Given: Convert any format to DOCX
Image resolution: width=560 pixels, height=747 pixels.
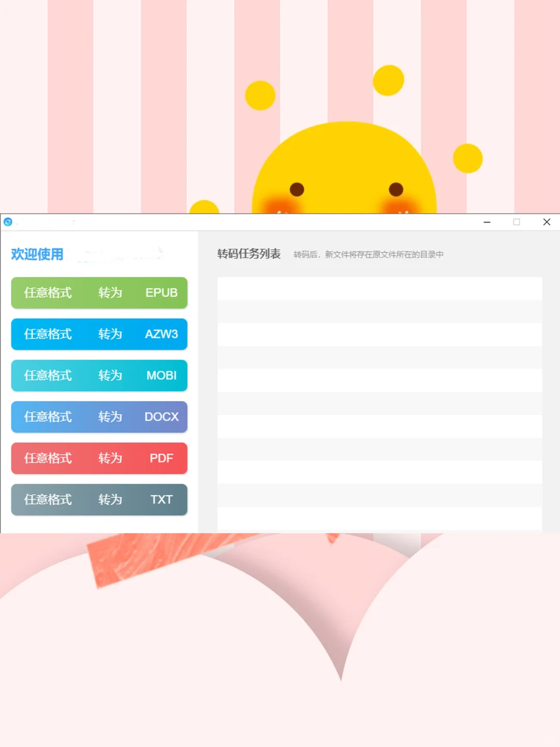Looking at the screenshot, I should pos(99,417).
